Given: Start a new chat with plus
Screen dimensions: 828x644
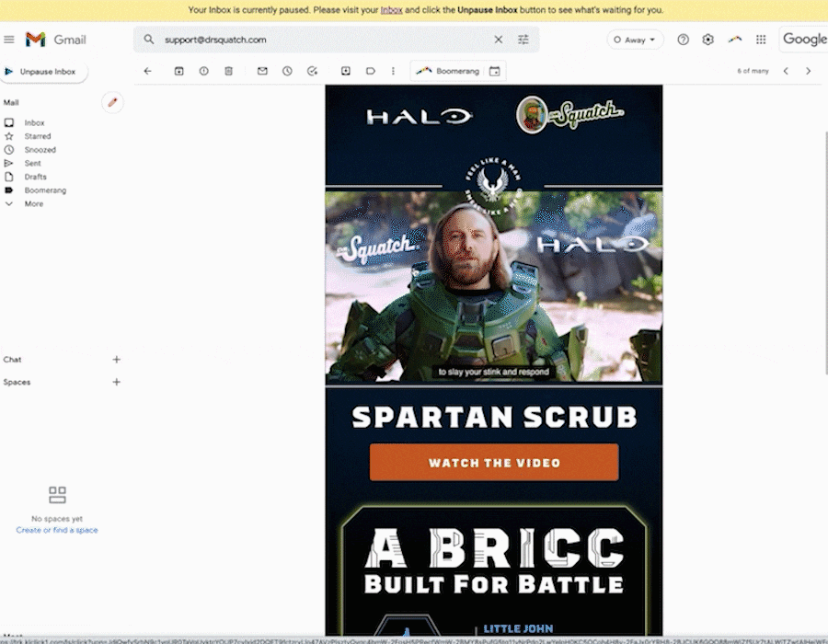Looking at the screenshot, I should click(117, 360).
